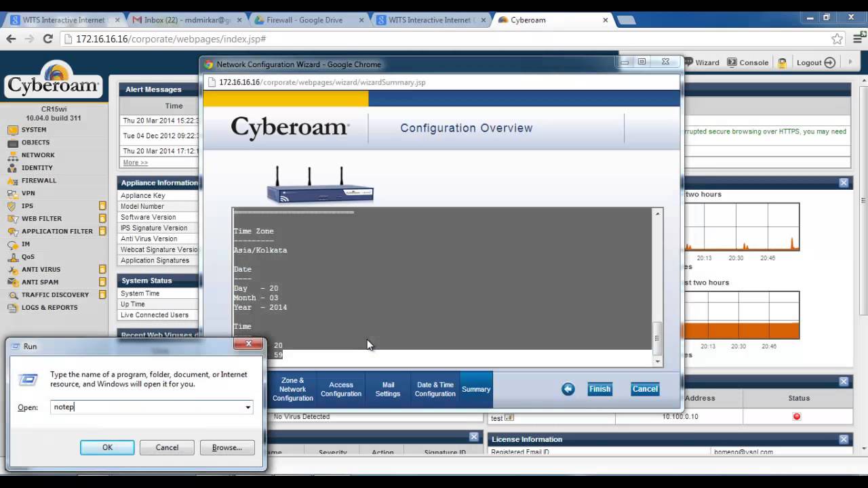Close the Run dialog with red X
This screenshot has width=868, height=488.
(x=248, y=344)
